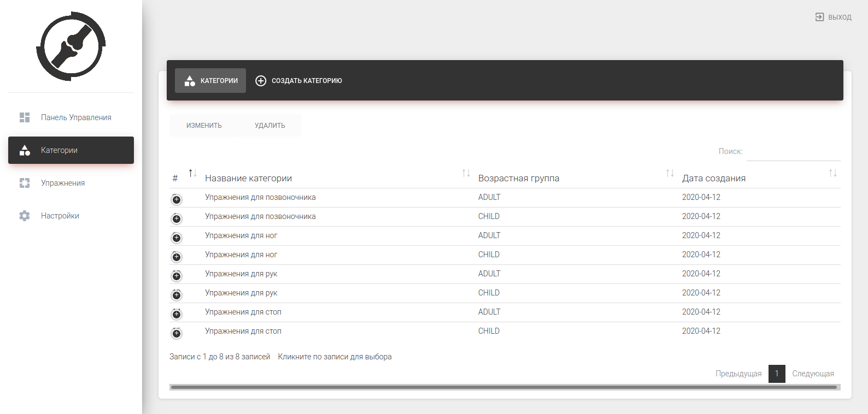The width and height of the screenshot is (868, 414).
Task: Sort by the # column arrows
Action: tap(192, 173)
